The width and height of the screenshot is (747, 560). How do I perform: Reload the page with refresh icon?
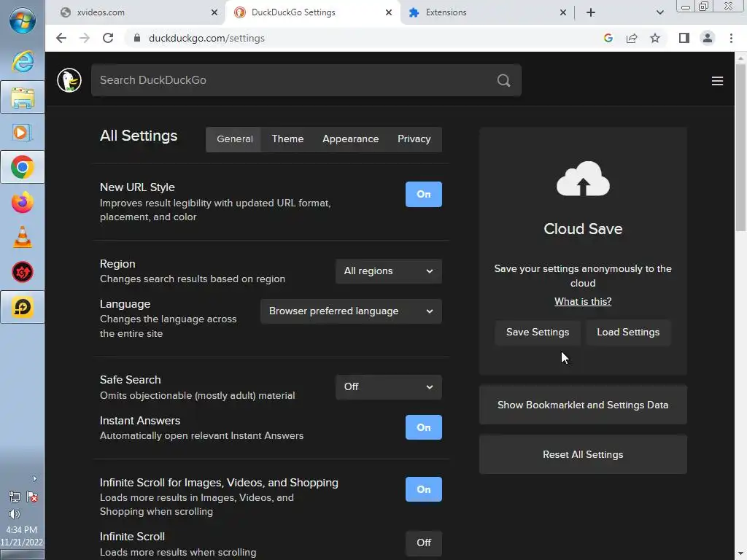pos(108,38)
